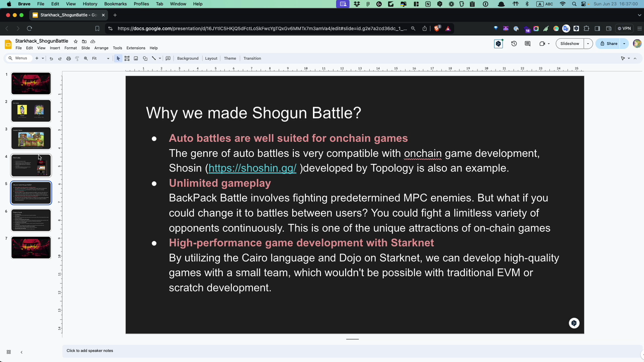Screen dimensions: 644x362
Task: Expand the new slide layout dropdown arrow
Action: coord(43,58)
